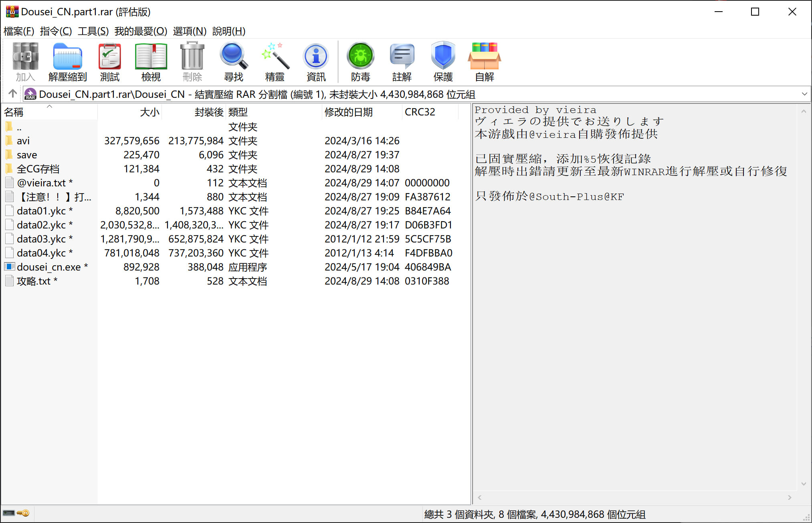
Task: Show archive Info dialog
Action: (x=316, y=61)
